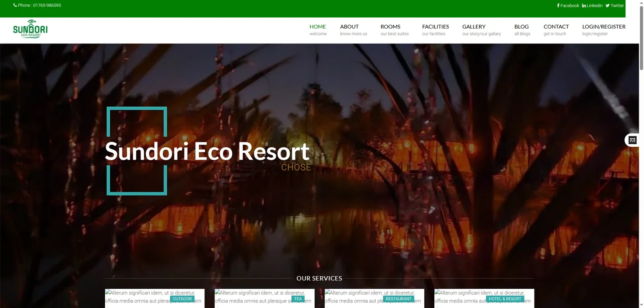Click the Sundori Eco Resort logo

pyautogui.click(x=30, y=29)
